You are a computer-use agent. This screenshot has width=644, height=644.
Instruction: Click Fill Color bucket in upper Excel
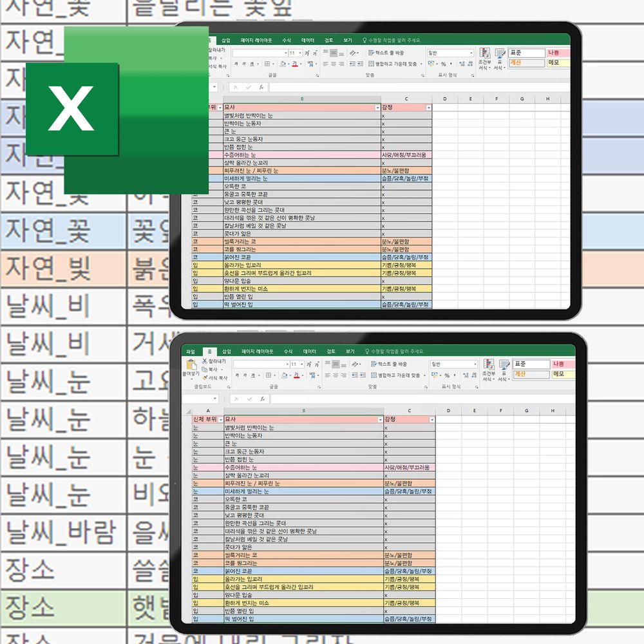click(283, 64)
